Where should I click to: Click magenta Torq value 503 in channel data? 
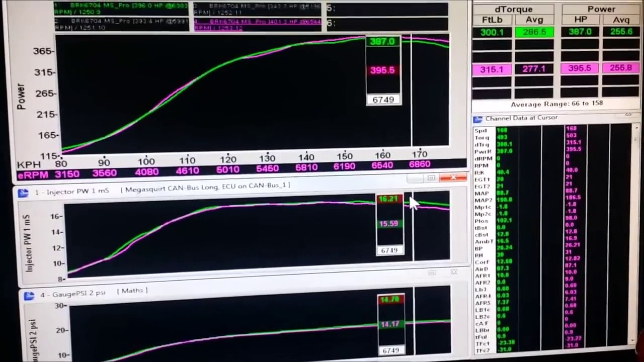click(571, 136)
